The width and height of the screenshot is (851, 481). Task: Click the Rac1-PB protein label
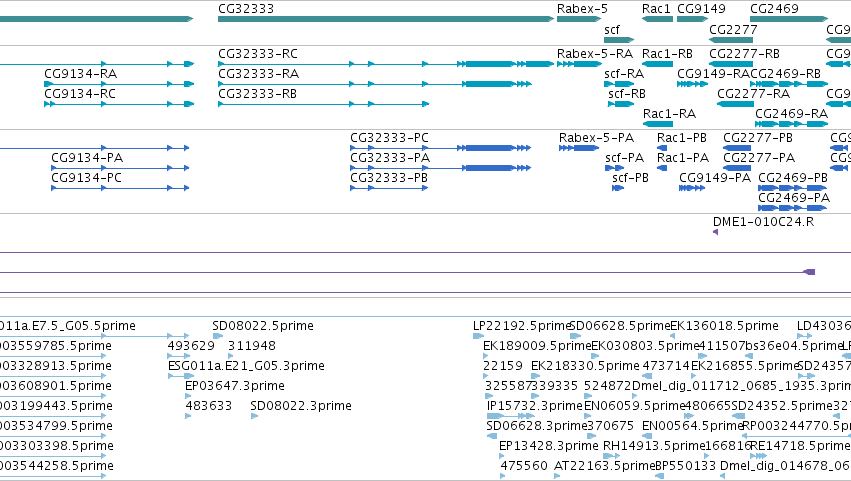point(682,138)
